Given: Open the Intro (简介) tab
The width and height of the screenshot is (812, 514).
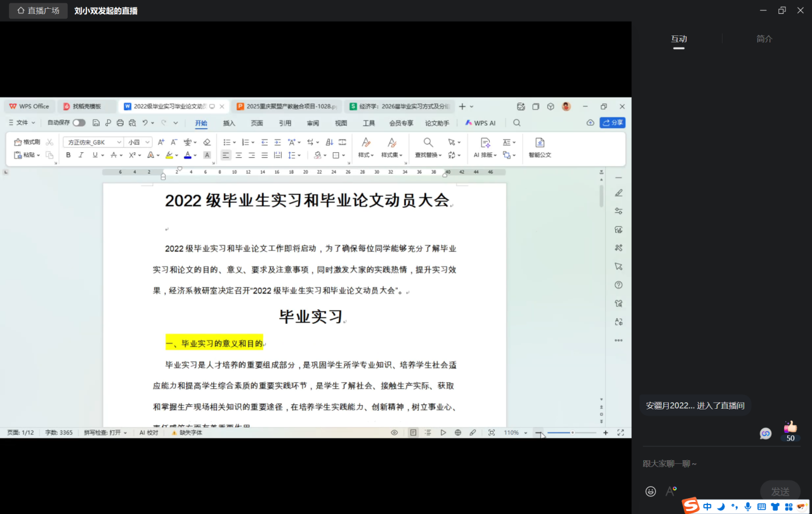Looking at the screenshot, I should click(x=764, y=39).
